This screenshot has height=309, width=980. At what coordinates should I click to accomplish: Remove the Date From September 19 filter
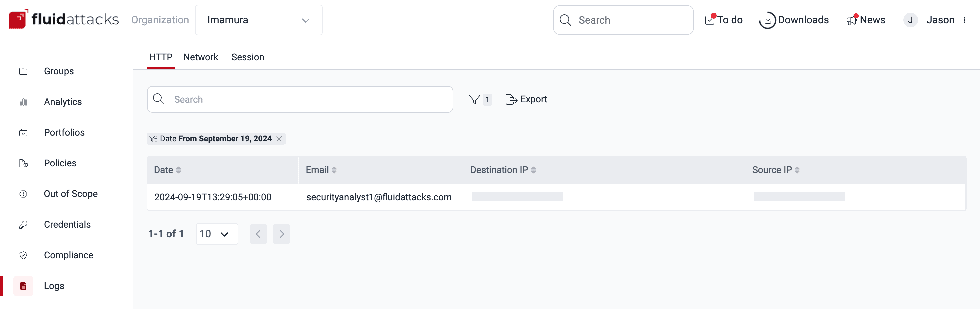click(x=279, y=139)
